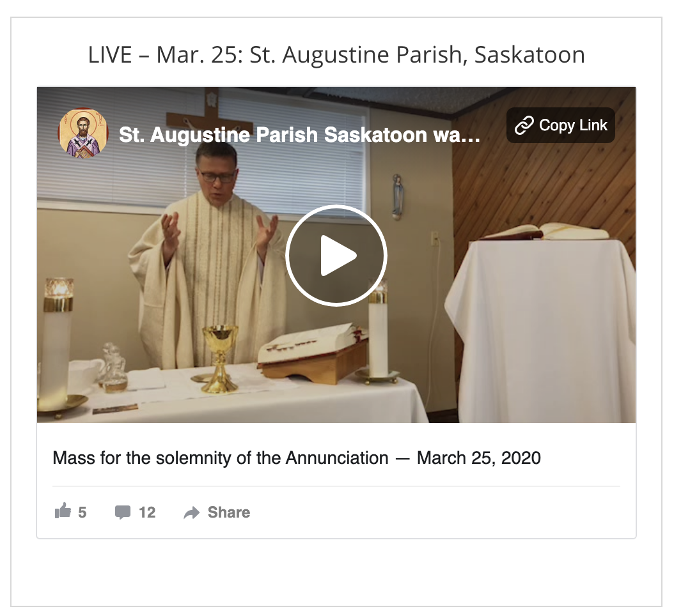The image size is (674, 616).
Task: Click the LIVE – Mar. 25 page heading
Action: [336, 54]
